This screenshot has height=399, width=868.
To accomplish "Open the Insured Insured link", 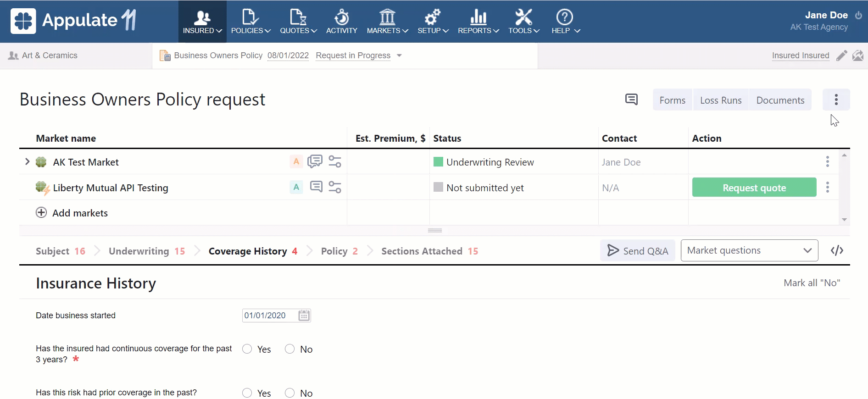I will [801, 55].
